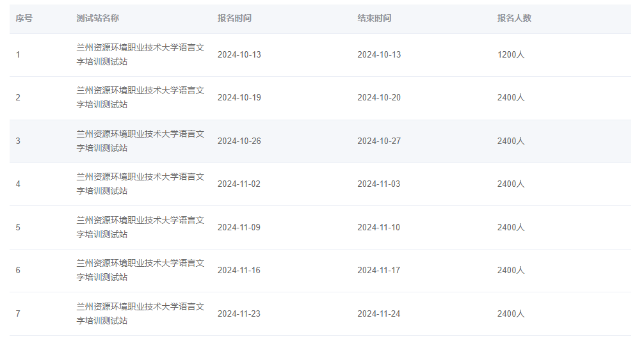Click the 报名时间 column header

point(234,19)
